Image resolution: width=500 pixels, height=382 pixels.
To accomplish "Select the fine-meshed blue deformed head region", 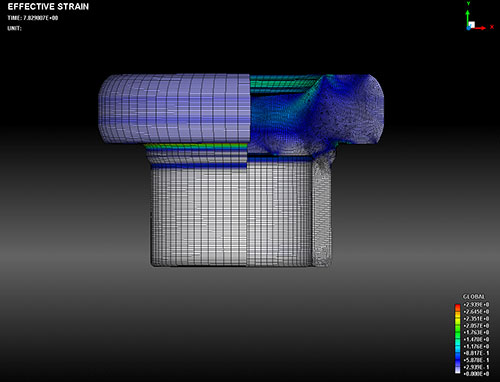I will click(x=317, y=114).
